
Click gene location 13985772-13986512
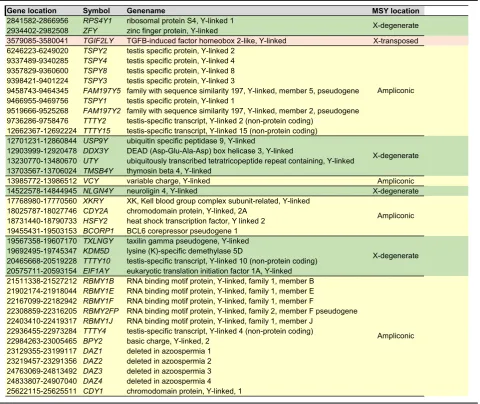tap(42, 181)
